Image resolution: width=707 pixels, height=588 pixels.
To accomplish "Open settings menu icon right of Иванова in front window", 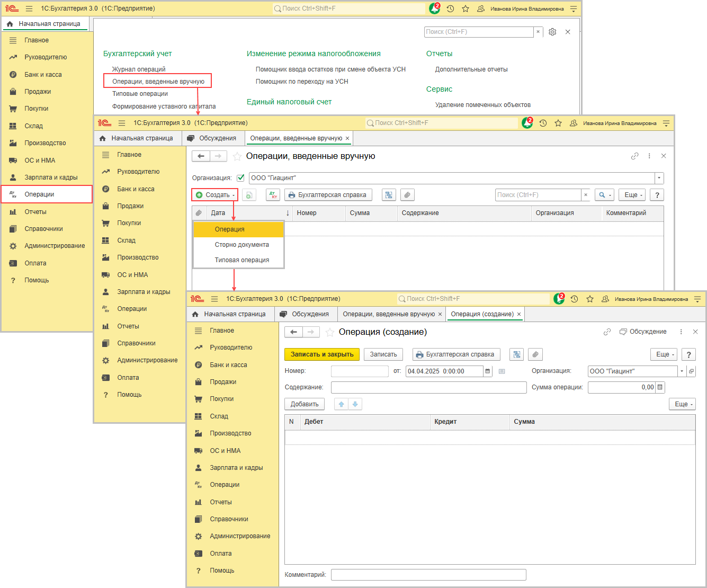I will pyautogui.click(x=697, y=299).
